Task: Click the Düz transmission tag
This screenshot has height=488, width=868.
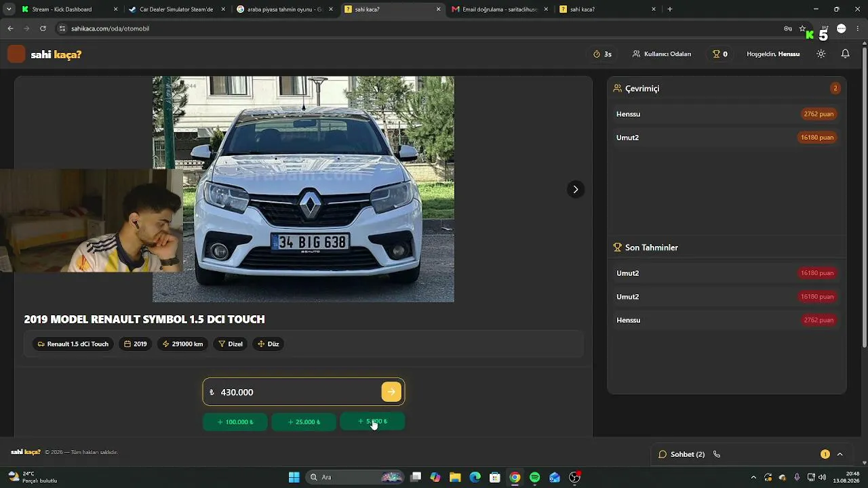Action: 269,344
